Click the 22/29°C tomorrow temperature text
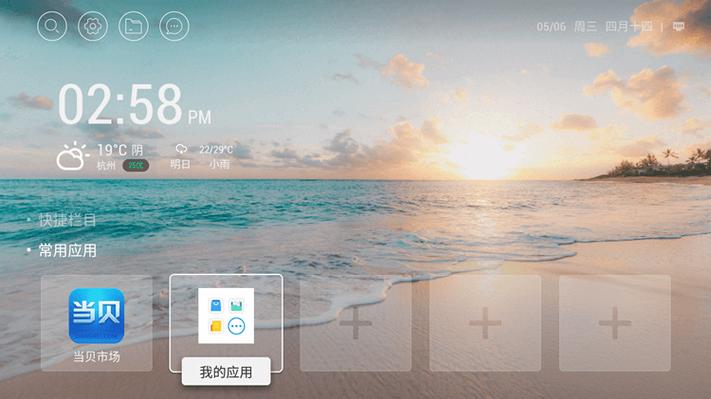The image size is (711, 399). [x=216, y=150]
